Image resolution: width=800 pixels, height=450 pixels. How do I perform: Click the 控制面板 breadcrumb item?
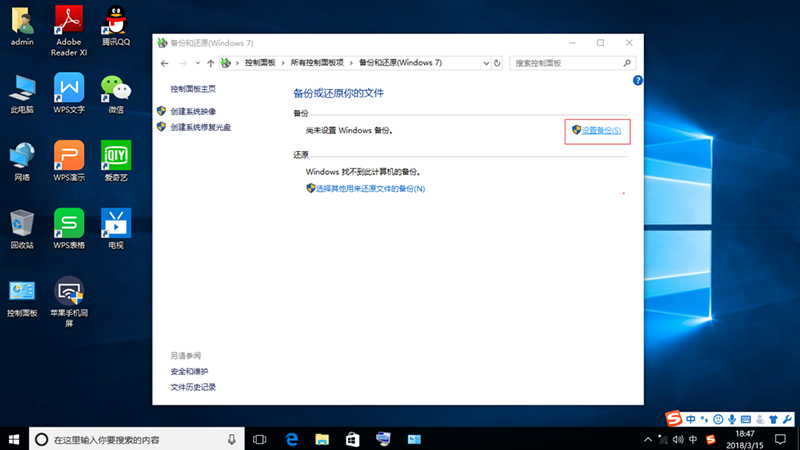(x=260, y=63)
